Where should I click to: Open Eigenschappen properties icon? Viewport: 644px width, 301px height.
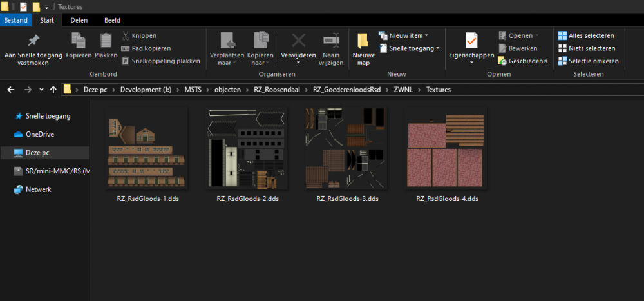[x=471, y=41]
